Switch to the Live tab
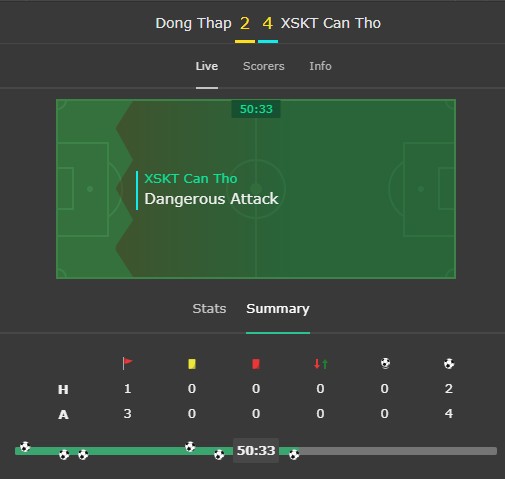The height and width of the screenshot is (479, 505). (207, 66)
